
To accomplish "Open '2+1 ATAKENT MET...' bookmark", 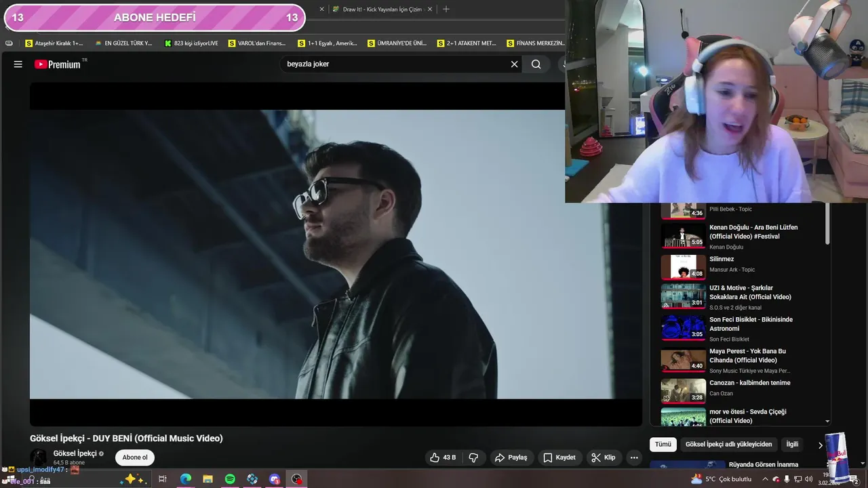I will (x=467, y=43).
